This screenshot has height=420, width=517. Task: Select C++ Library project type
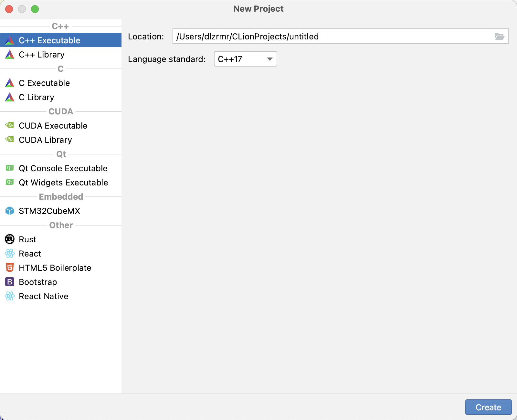(61, 55)
